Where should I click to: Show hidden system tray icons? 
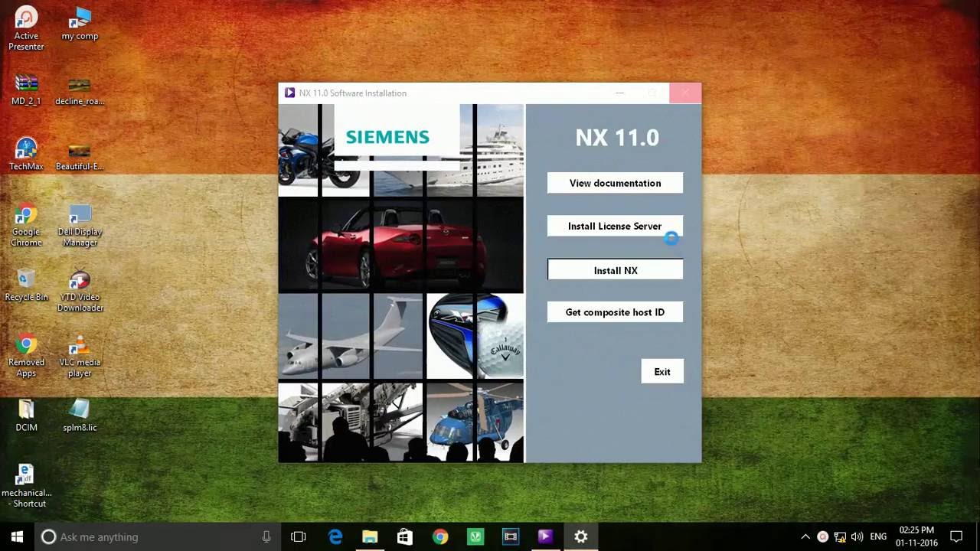(x=805, y=536)
